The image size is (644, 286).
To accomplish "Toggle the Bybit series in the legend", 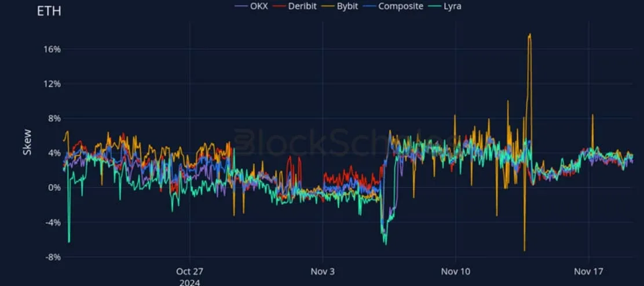I will [x=340, y=6].
